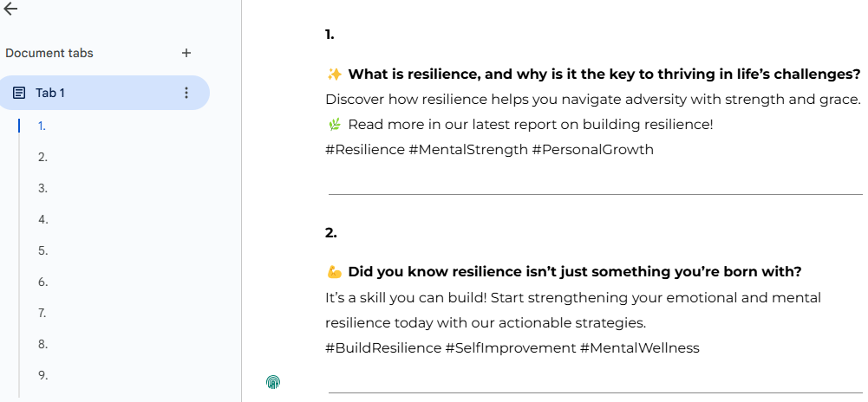Jump to outline heading 7.
This screenshot has height=402, width=868.
42,313
